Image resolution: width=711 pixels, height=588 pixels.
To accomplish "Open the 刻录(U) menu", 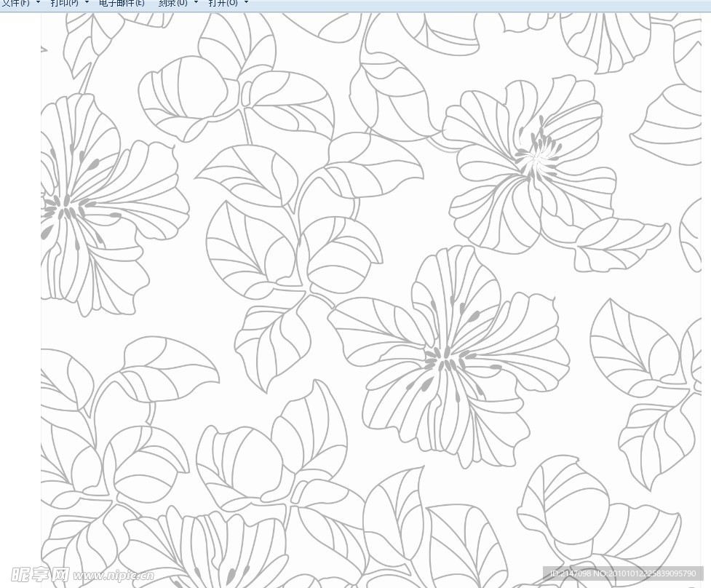I will [x=172, y=3].
